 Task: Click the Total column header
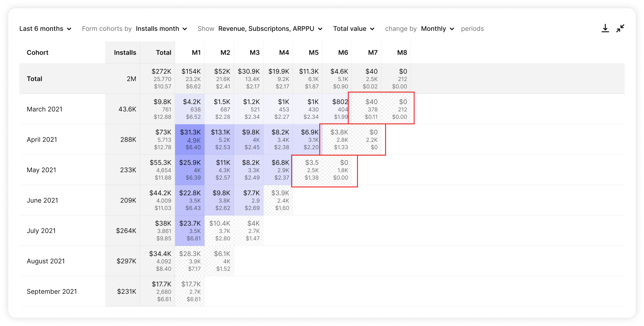(163, 52)
